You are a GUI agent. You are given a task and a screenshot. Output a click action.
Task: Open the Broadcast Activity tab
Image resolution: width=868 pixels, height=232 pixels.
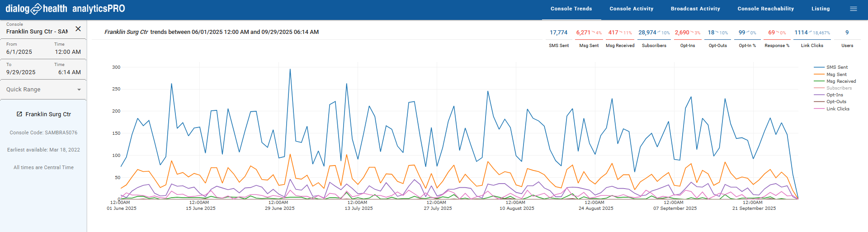coord(695,9)
